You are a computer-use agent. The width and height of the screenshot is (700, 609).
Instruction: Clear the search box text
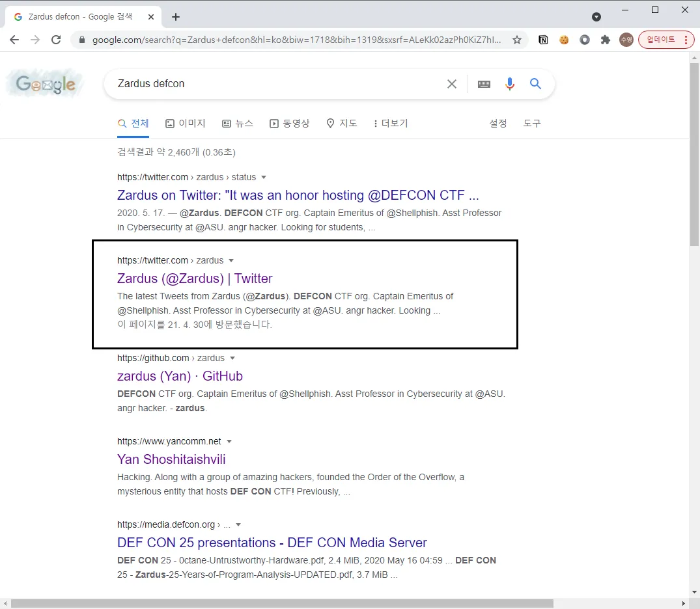452,84
